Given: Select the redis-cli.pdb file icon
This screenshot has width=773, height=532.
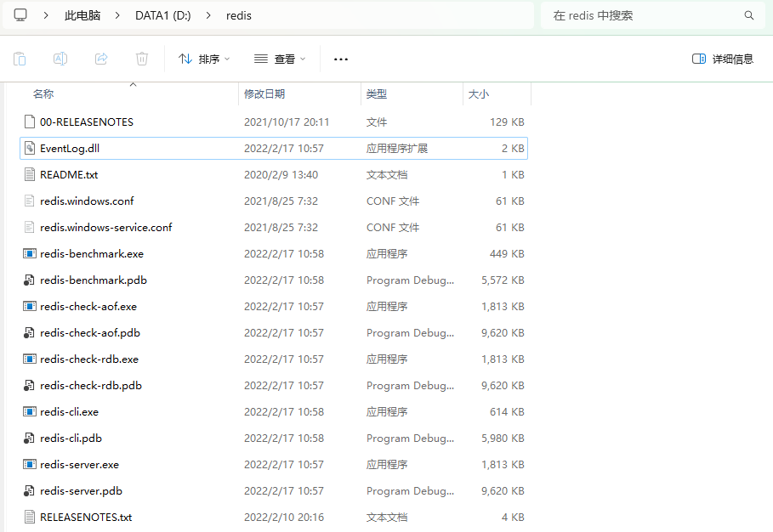Looking at the screenshot, I should (x=30, y=438).
